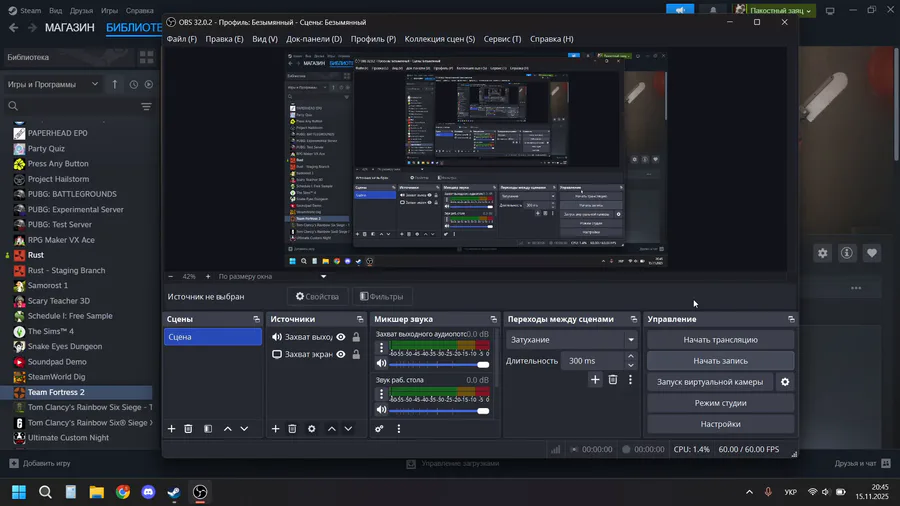900x506 pixels.
Task: Add a new scene with plus icon
Action: click(x=171, y=429)
